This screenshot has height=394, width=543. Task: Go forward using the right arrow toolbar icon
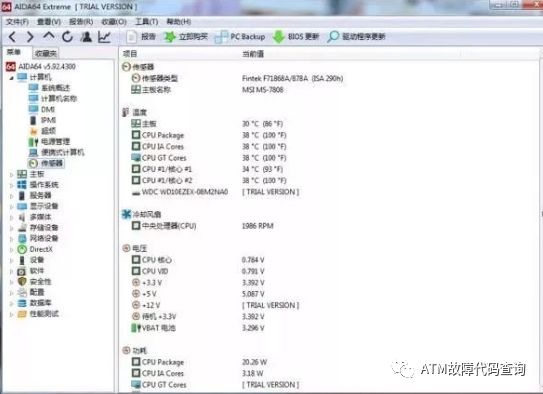pos(30,37)
